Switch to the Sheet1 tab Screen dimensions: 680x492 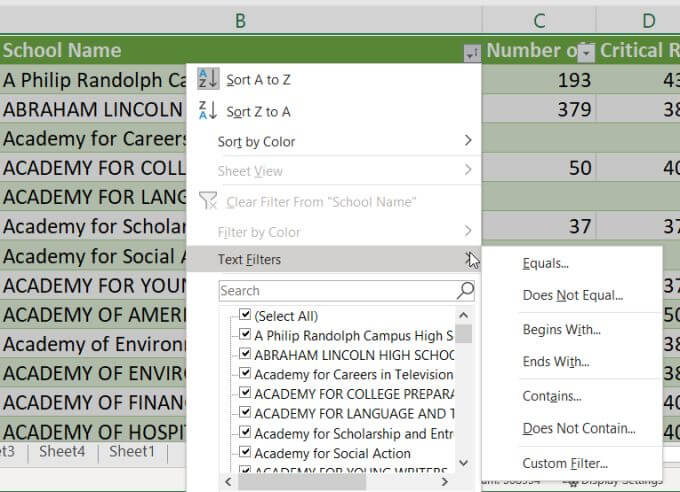click(132, 451)
